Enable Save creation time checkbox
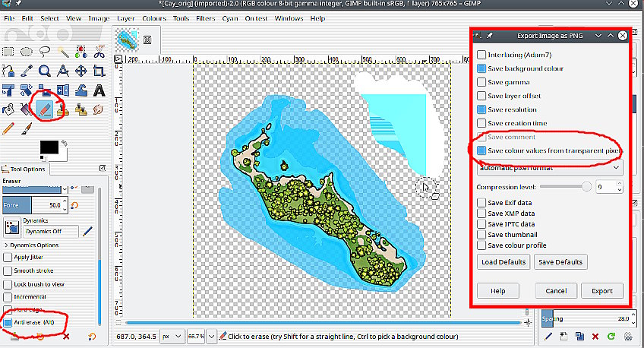644x348 pixels. pos(481,123)
